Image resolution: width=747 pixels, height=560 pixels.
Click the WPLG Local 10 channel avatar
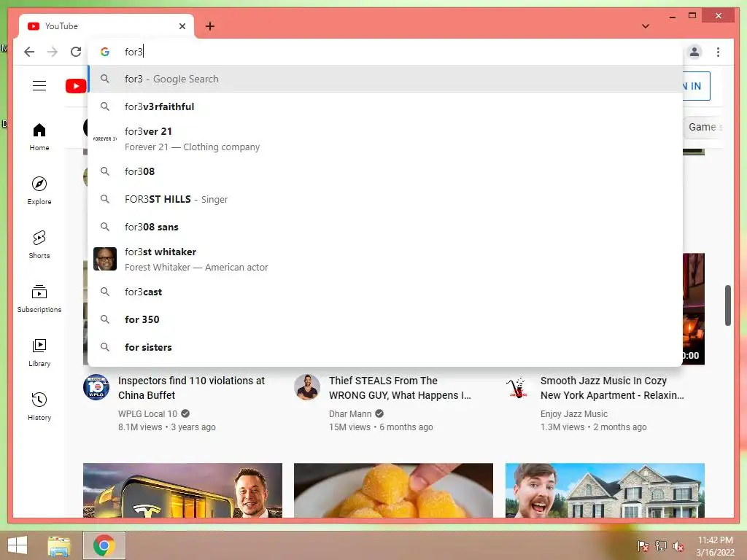click(x=96, y=387)
